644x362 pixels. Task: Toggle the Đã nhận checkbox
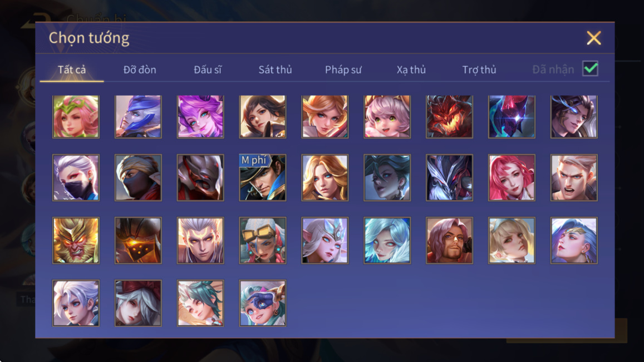click(590, 68)
